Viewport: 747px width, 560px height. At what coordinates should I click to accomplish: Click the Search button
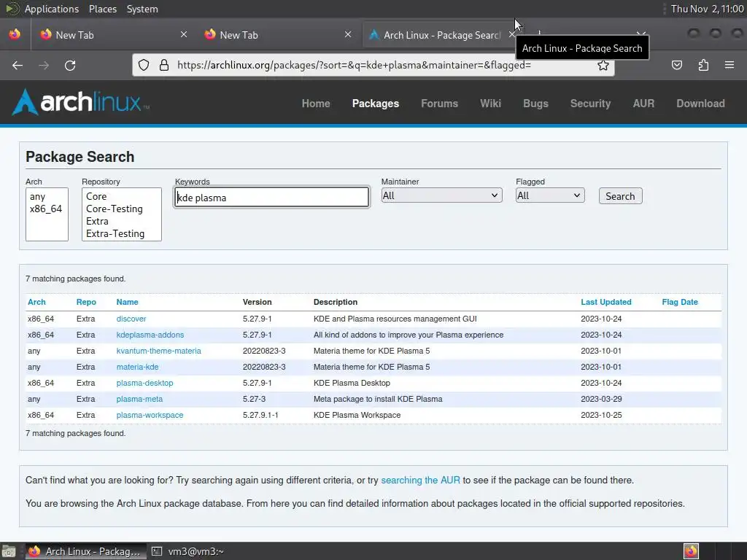(620, 196)
